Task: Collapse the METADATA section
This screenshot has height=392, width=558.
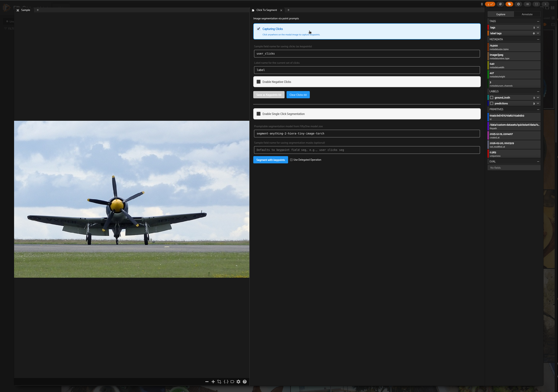Action: tap(538, 39)
